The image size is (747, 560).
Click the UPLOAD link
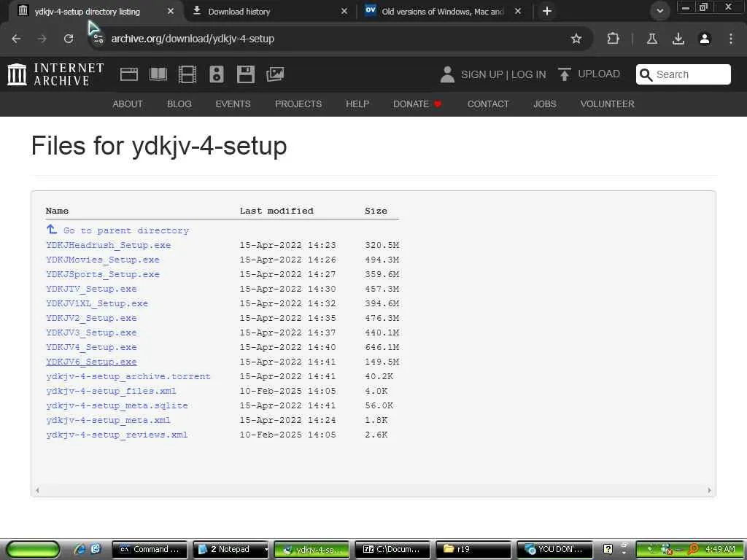[599, 74]
